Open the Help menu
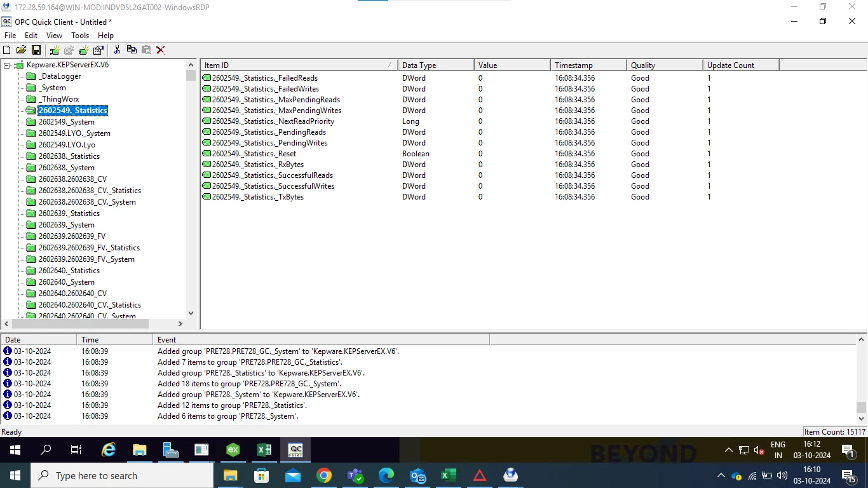 [105, 36]
